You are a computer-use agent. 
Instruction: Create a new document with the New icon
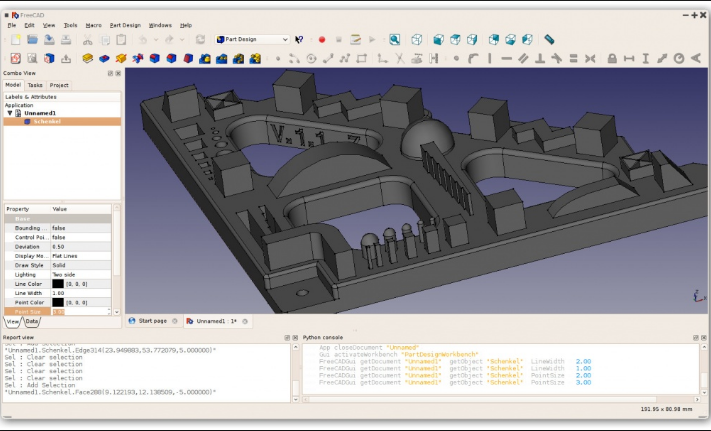(x=16, y=40)
